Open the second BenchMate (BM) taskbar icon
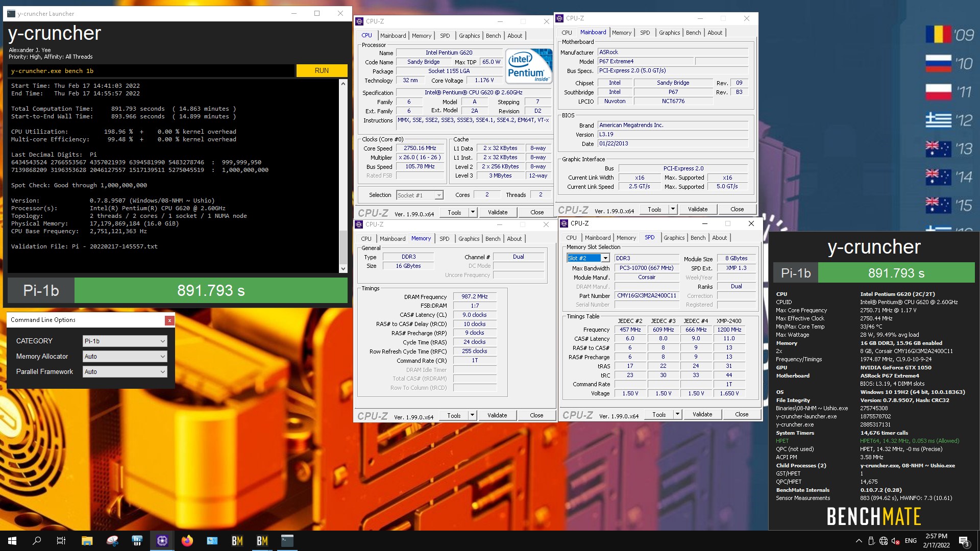This screenshot has height=551, width=980. 262,541
